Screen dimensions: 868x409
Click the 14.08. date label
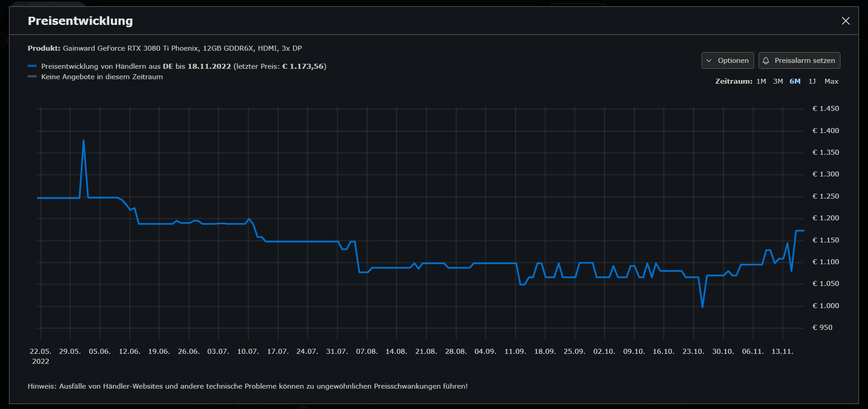click(x=396, y=352)
